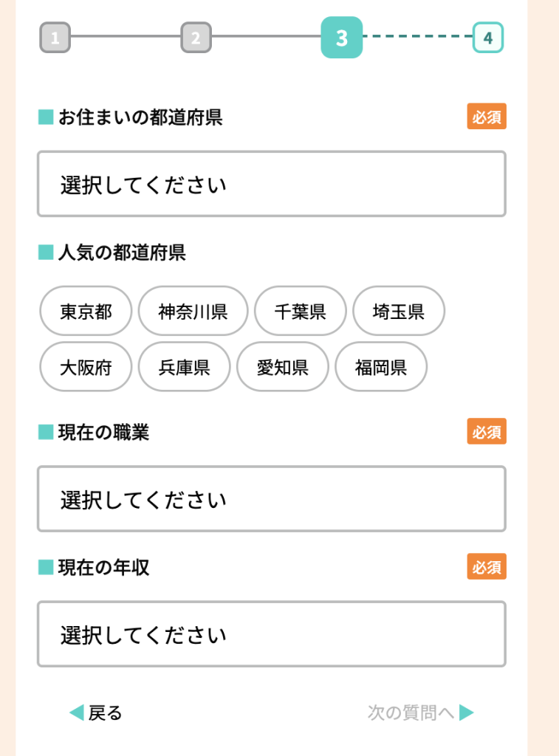Pick the 兵庫県 quick option

coord(184,366)
